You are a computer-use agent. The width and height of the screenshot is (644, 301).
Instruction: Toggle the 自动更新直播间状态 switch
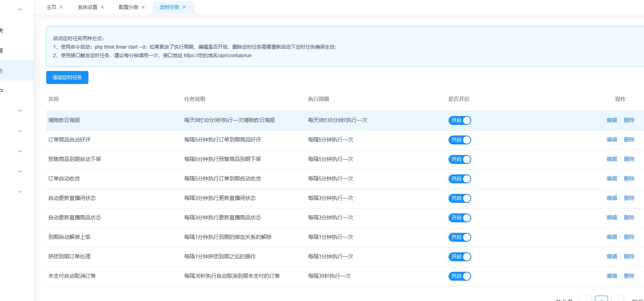459,198
